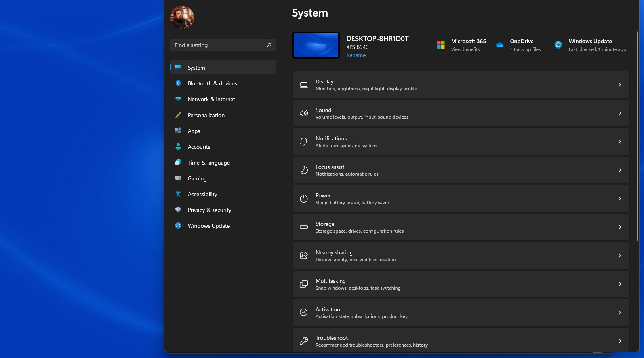Click the Focus assist moon icon
The height and width of the screenshot is (358, 644).
point(304,170)
